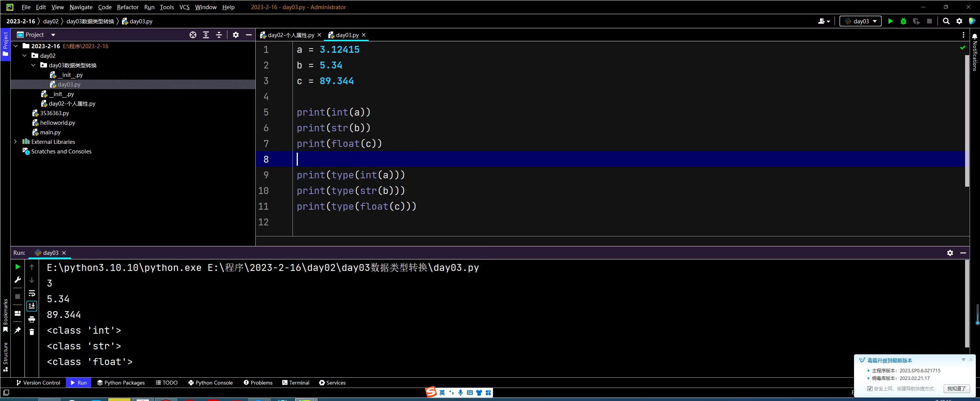Collapse the day02 folder node

(x=24, y=55)
